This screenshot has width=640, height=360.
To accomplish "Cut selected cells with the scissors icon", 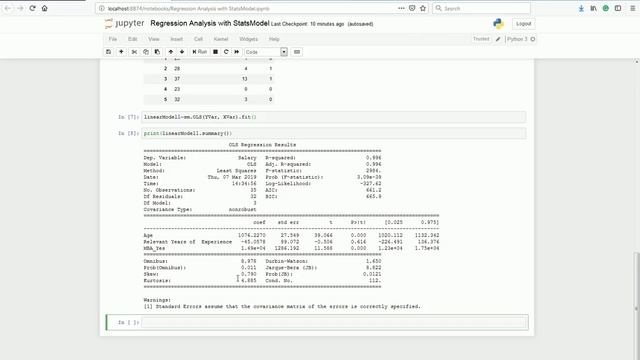I will (134, 52).
